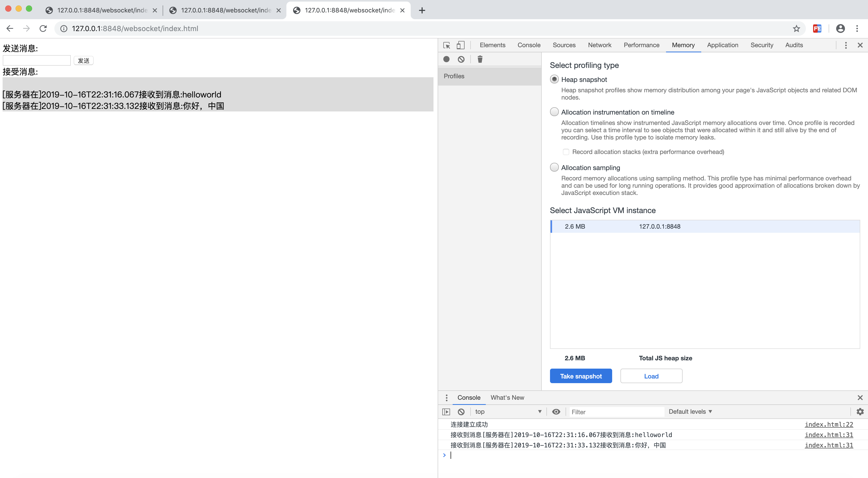Click the record profile circle icon
This screenshot has height=478, width=868.
446,59
